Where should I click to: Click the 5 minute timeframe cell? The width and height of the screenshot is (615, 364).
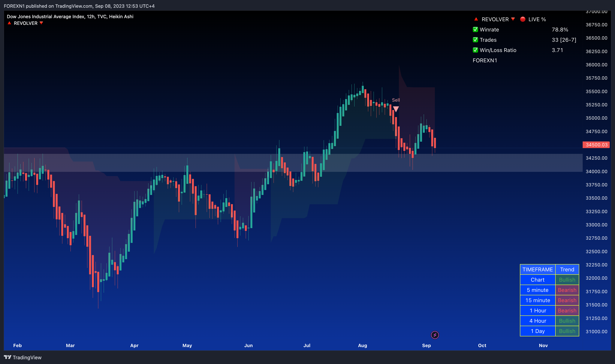click(538, 290)
